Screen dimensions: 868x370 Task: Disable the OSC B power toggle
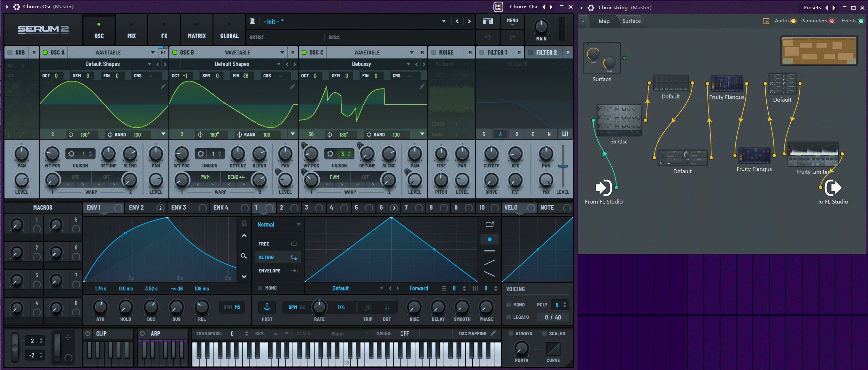(174, 53)
